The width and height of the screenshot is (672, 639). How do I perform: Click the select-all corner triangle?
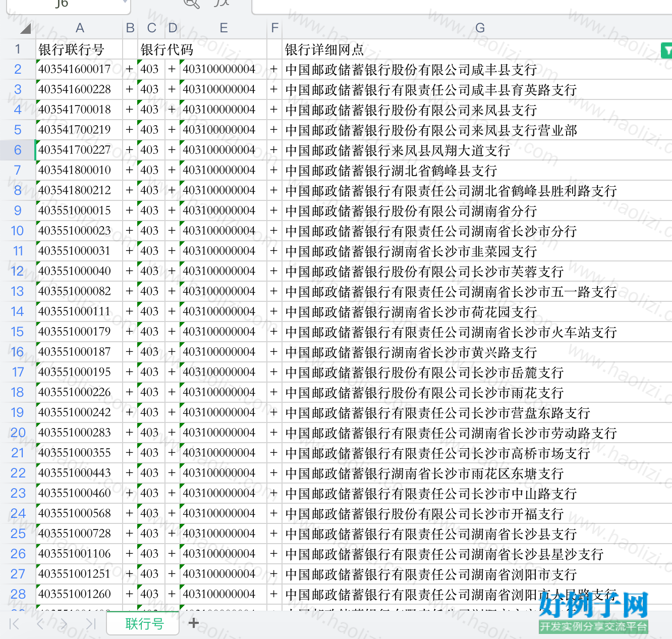[x=25, y=28]
